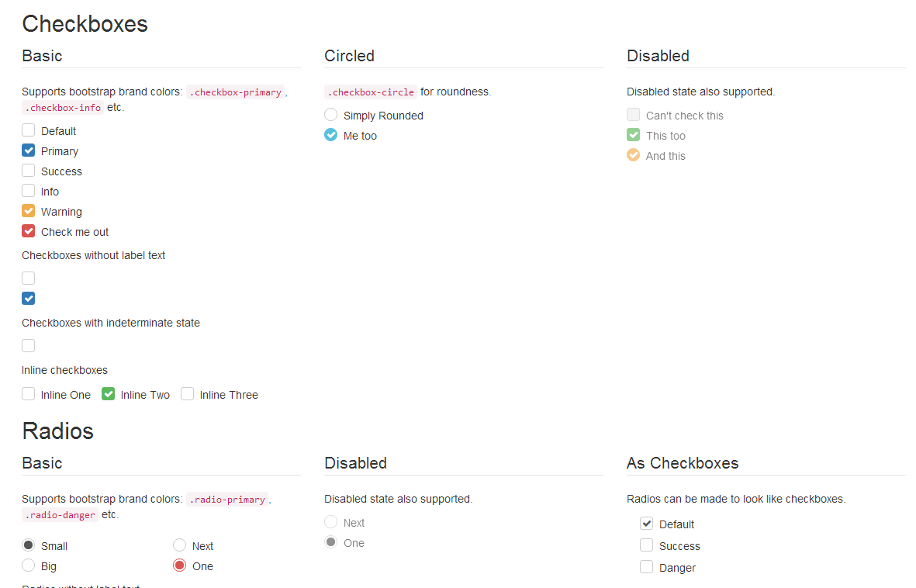This screenshot has width=916, height=588.
Task: Enable the Info checkbox
Action: (x=28, y=191)
